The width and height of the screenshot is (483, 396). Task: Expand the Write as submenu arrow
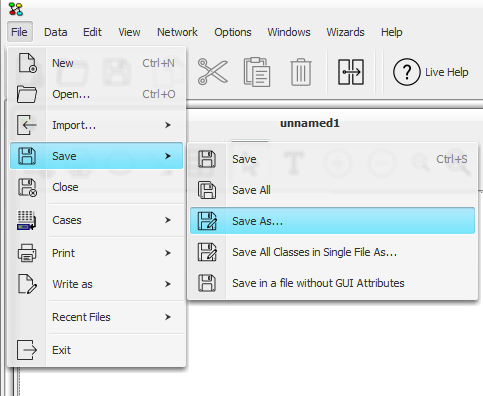tap(168, 284)
